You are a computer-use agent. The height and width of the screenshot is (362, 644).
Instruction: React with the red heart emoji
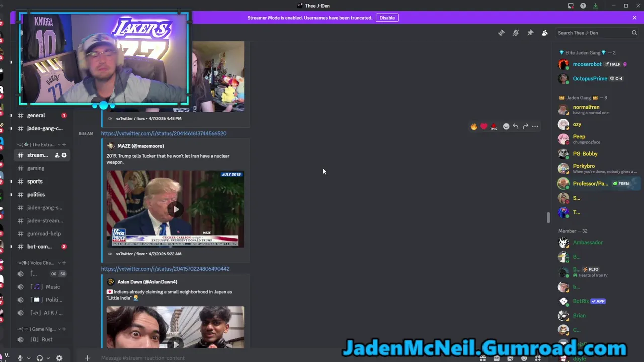click(x=484, y=126)
